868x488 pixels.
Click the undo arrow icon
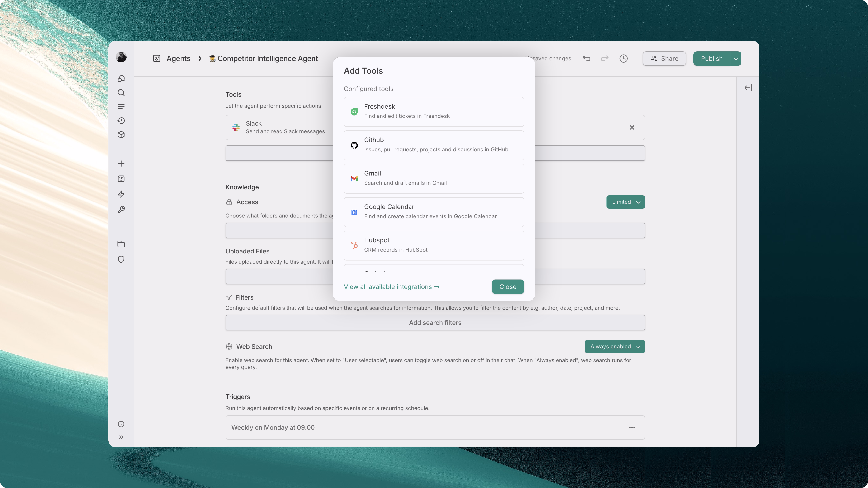[x=586, y=59]
